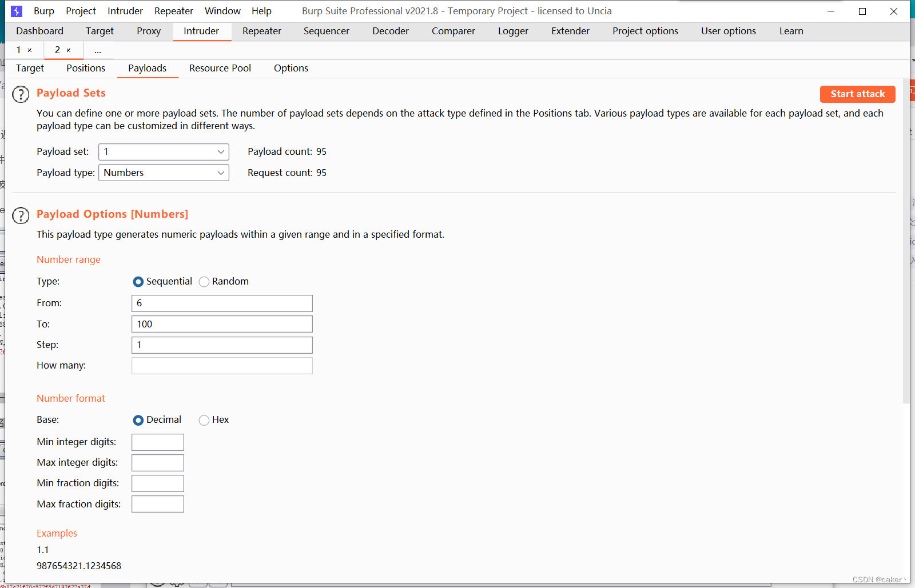Open the Intruder menu in menu bar
Screen dimensions: 915x588
125,11
